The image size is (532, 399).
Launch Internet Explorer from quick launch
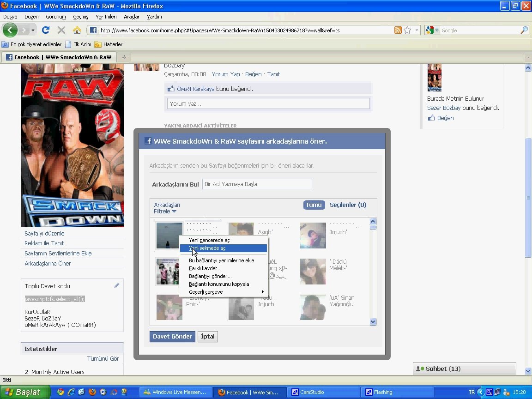71,392
